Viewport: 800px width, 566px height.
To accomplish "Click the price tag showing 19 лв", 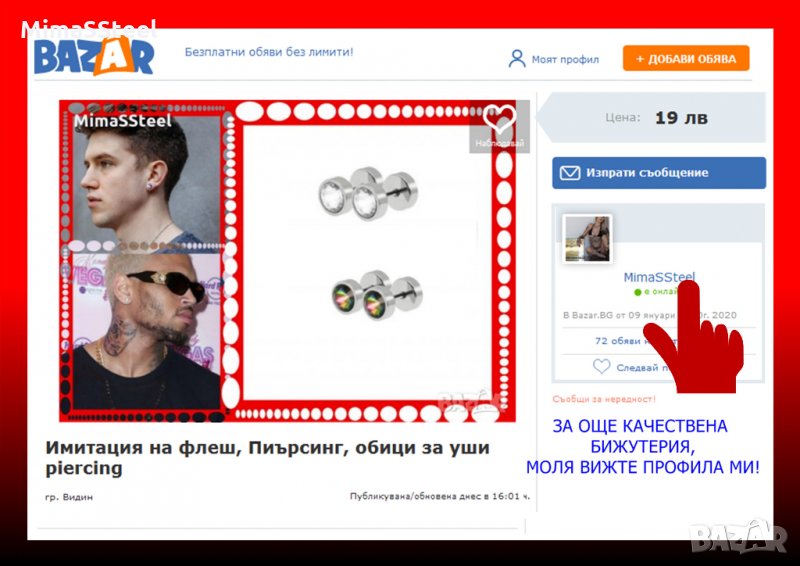I will [680, 118].
